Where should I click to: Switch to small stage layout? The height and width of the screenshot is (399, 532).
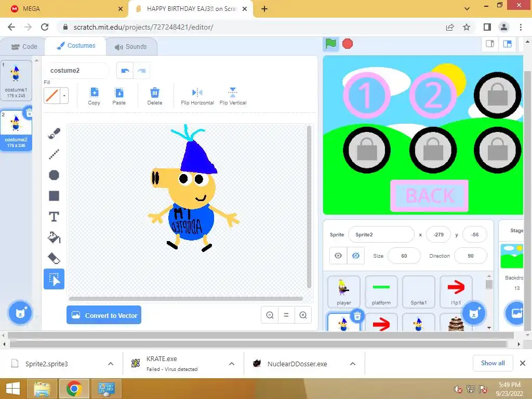(x=490, y=44)
